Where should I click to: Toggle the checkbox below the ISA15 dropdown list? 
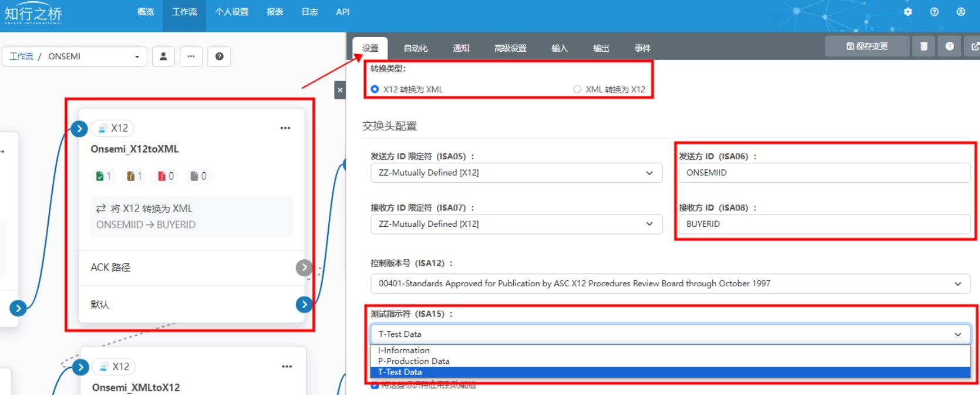point(375,386)
